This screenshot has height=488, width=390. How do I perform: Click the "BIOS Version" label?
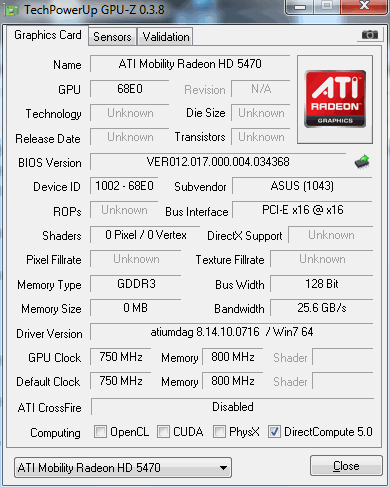click(x=50, y=163)
